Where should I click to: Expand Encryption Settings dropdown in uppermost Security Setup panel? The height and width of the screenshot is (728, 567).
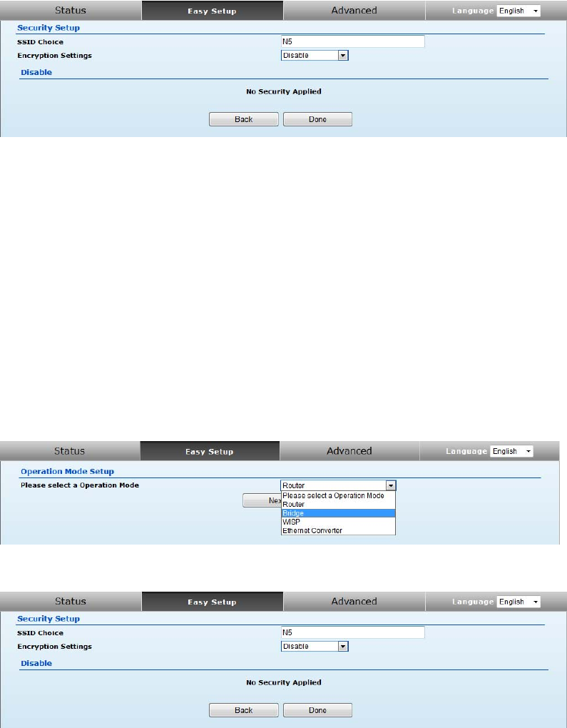[x=315, y=55]
